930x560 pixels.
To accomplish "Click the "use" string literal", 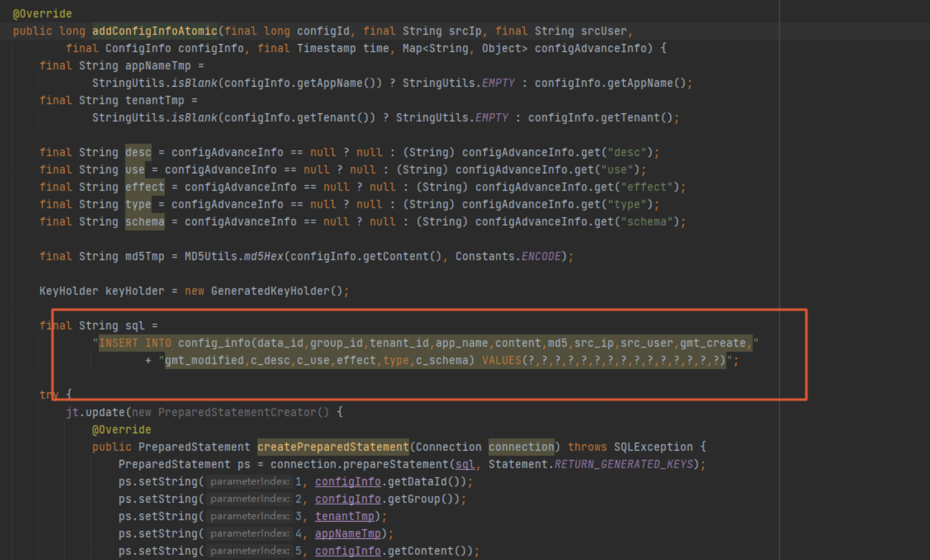I will (617, 170).
